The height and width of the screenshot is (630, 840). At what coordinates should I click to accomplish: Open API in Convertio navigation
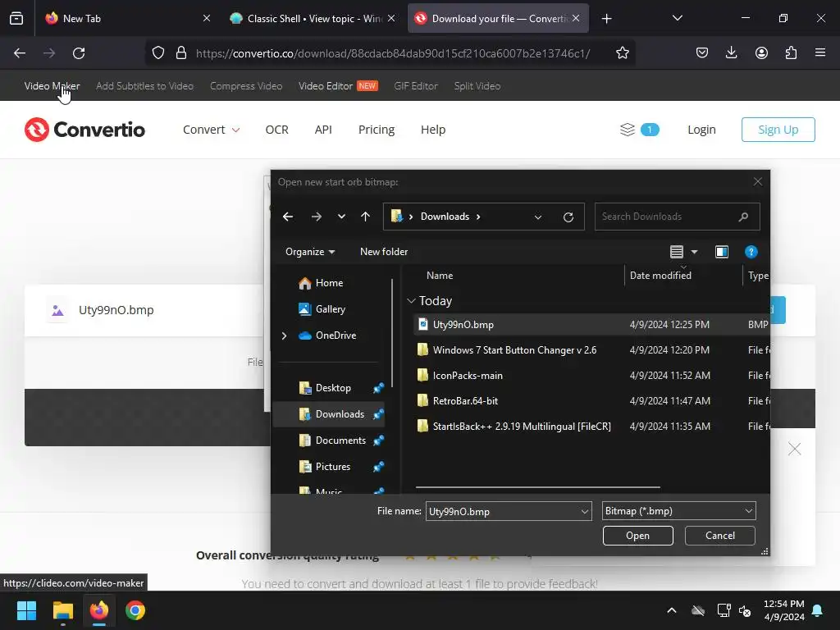323,130
